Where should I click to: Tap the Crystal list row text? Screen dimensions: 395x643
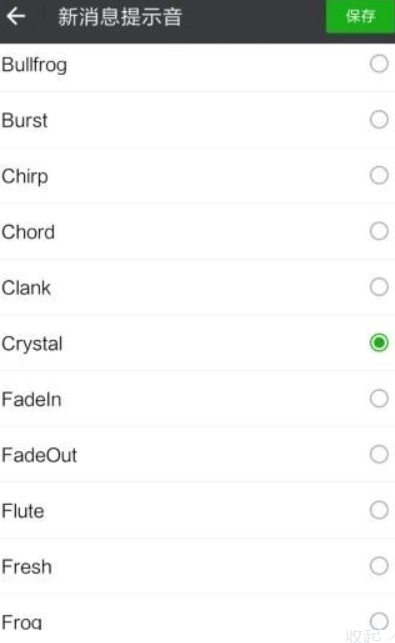click(32, 344)
